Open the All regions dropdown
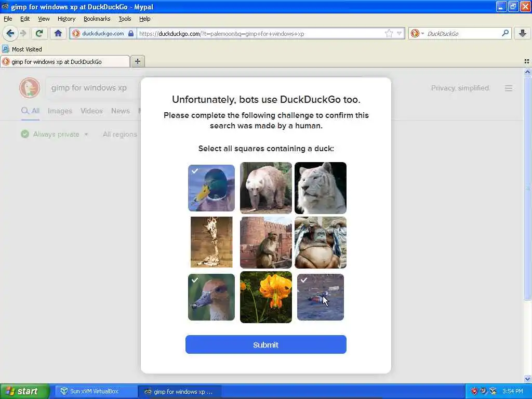The image size is (532, 399). [x=120, y=135]
